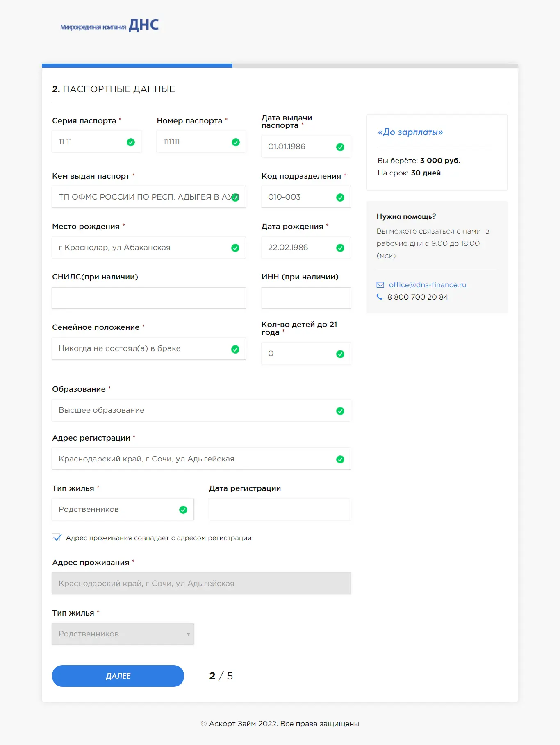
Task: Click the envelope email icon
Action: (380, 285)
